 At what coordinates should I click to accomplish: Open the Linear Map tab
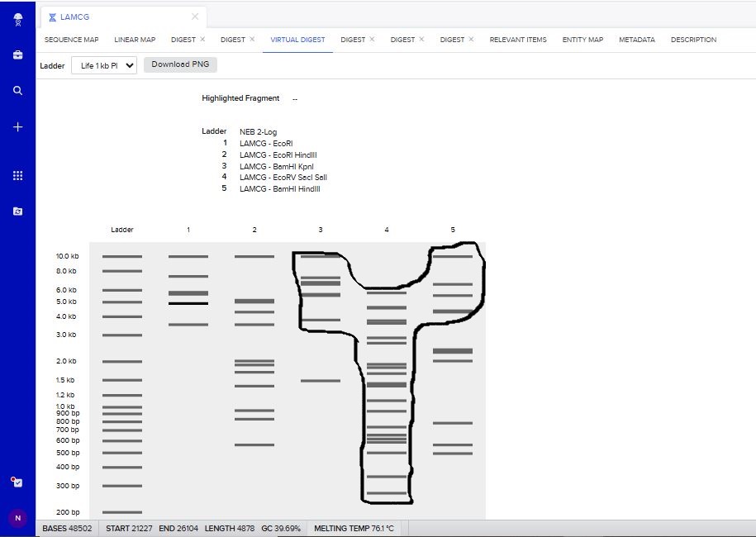click(x=135, y=40)
